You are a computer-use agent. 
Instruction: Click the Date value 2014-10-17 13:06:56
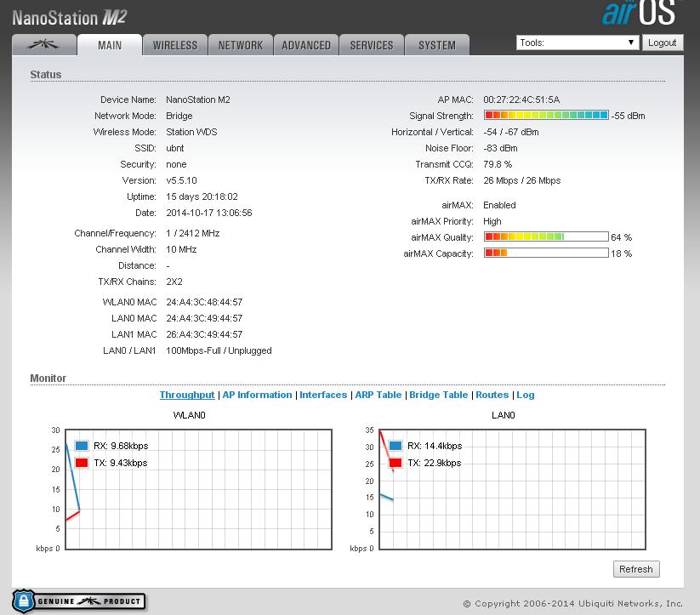pyautogui.click(x=209, y=213)
